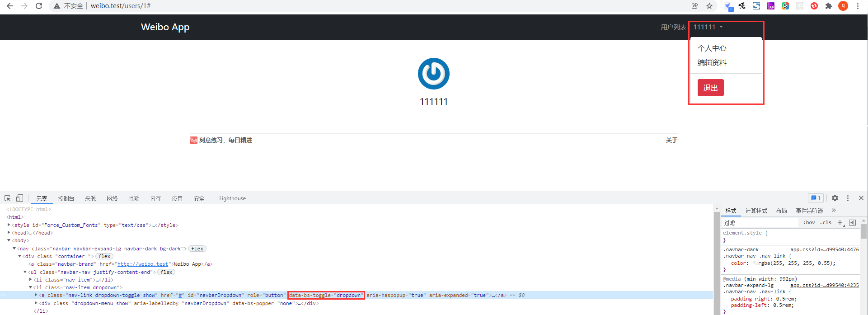Image resolution: width=868 pixels, height=315 pixels.
Task: Open the blue S square extension
Action: 756,6
